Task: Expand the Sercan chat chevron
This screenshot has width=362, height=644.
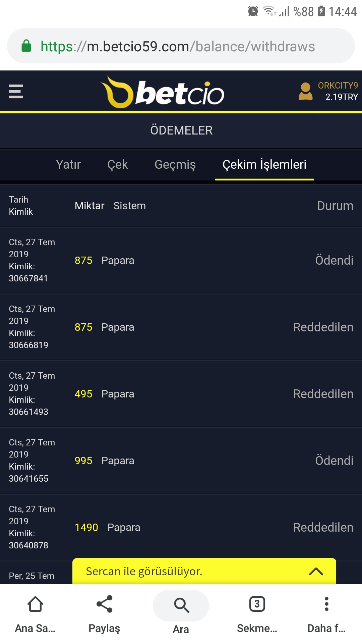Action: pos(316,572)
